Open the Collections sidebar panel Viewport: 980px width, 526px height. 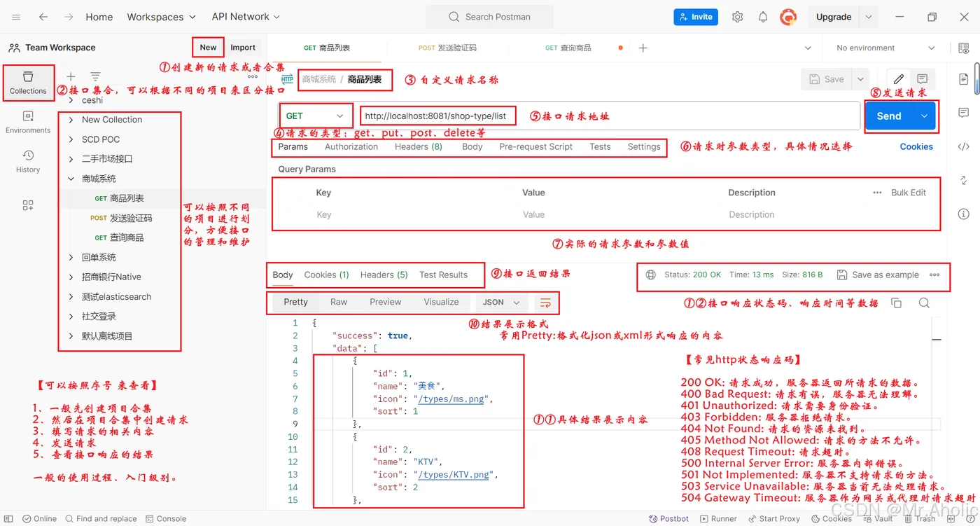click(28, 83)
